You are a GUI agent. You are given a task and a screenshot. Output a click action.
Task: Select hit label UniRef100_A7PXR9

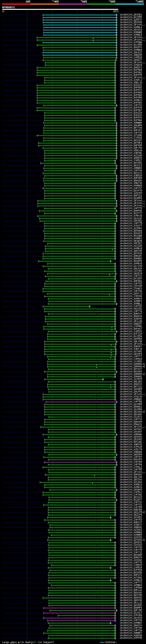tap(131, 615)
